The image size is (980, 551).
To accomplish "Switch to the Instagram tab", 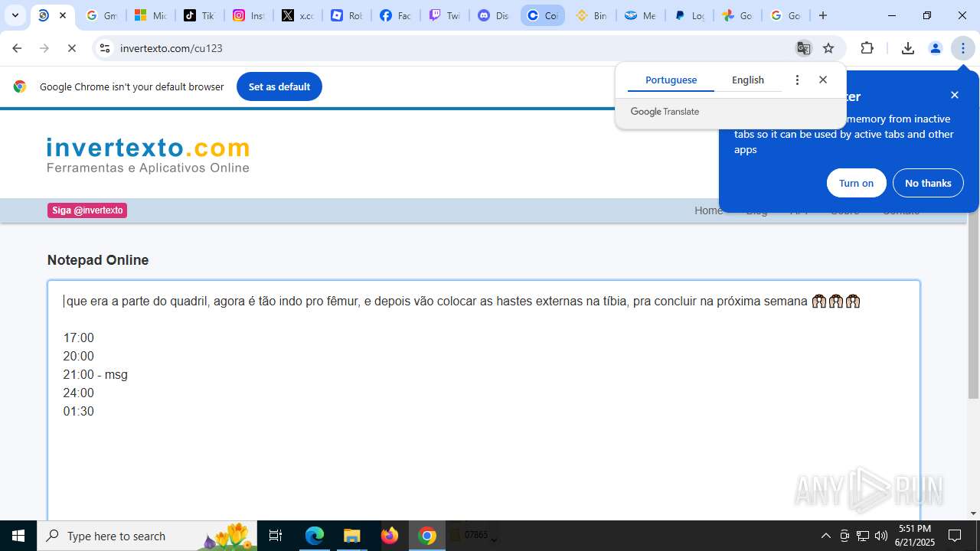I will (x=248, y=15).
